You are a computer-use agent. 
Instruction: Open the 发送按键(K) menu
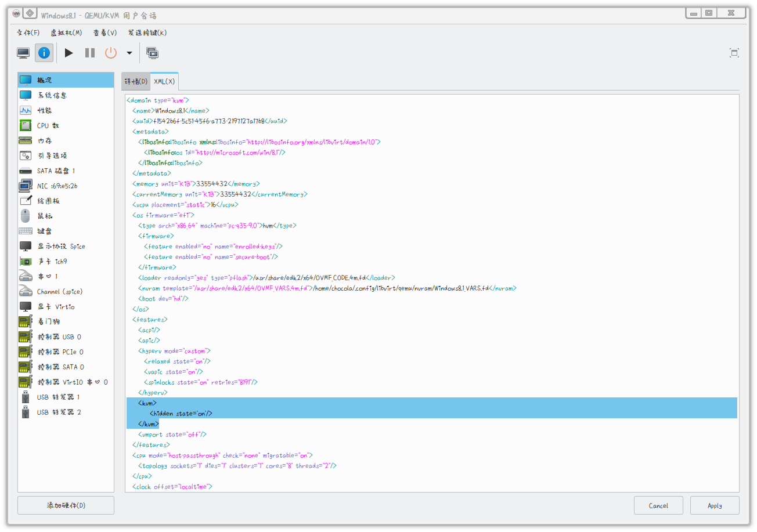point(147,32)
